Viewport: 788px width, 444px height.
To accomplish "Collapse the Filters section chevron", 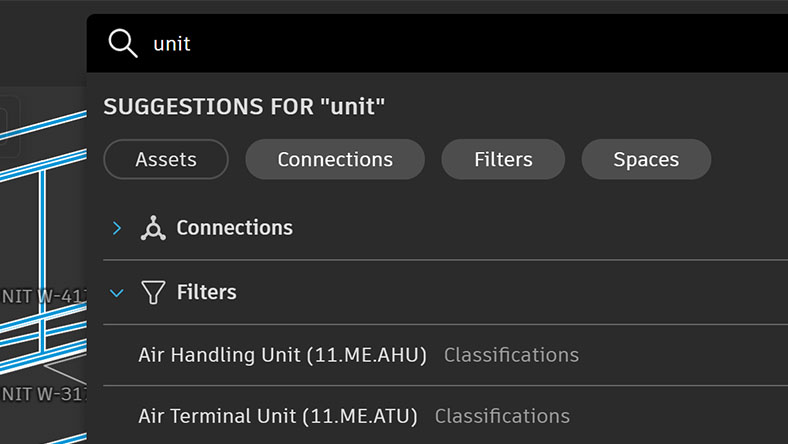I will pos(117,293).
